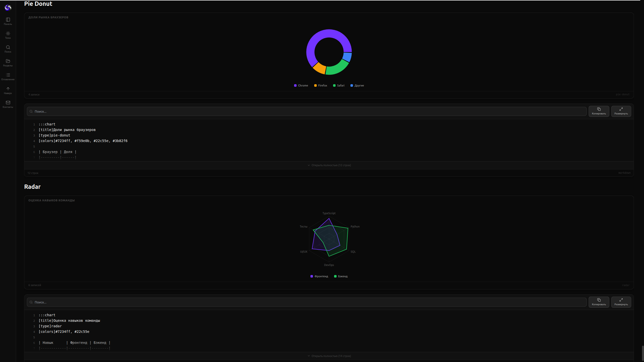This screenshot has width=644, height=362.
Task: Click Копировать on the radar code block
Action: pos(599,302)
